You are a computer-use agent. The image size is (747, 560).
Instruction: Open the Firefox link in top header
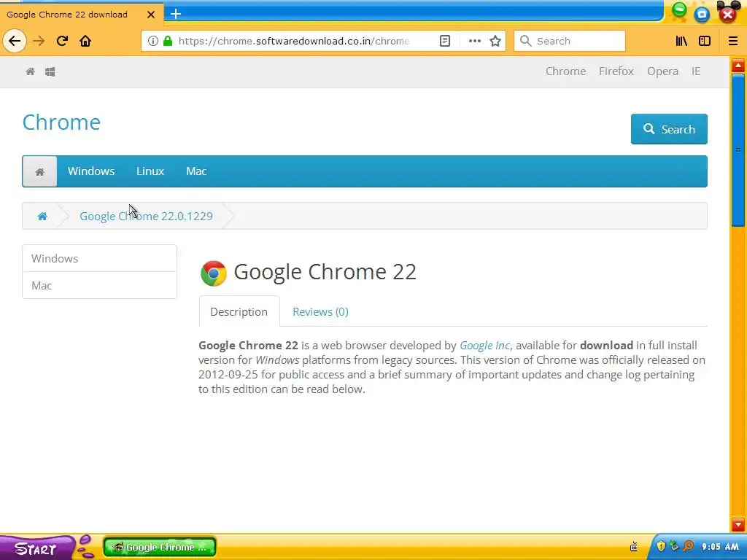point(616,71)
